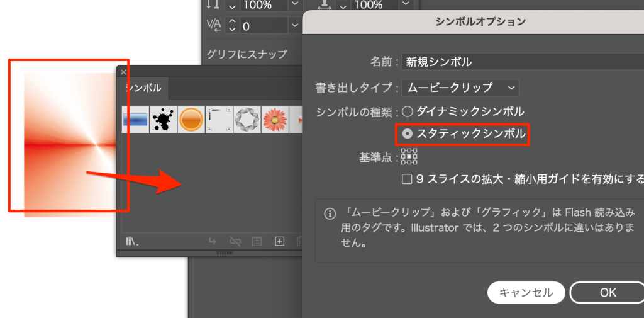Image resolution: width=644 pixels, height=318 pixels.
Task: Select the blue gradient bar symbol
Action: pos(135,119)
